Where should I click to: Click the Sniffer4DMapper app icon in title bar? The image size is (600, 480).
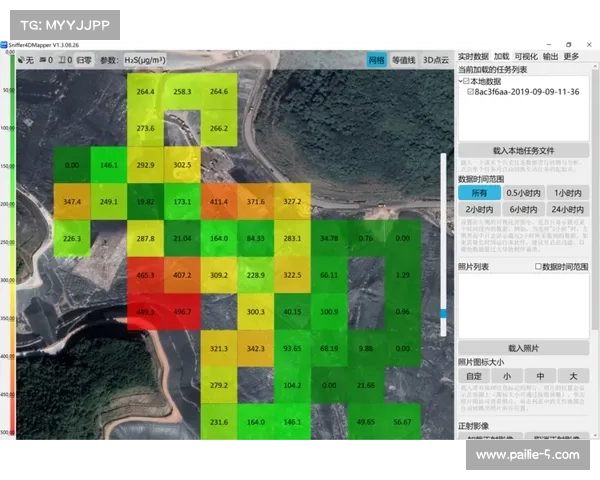tap(4, 45)
